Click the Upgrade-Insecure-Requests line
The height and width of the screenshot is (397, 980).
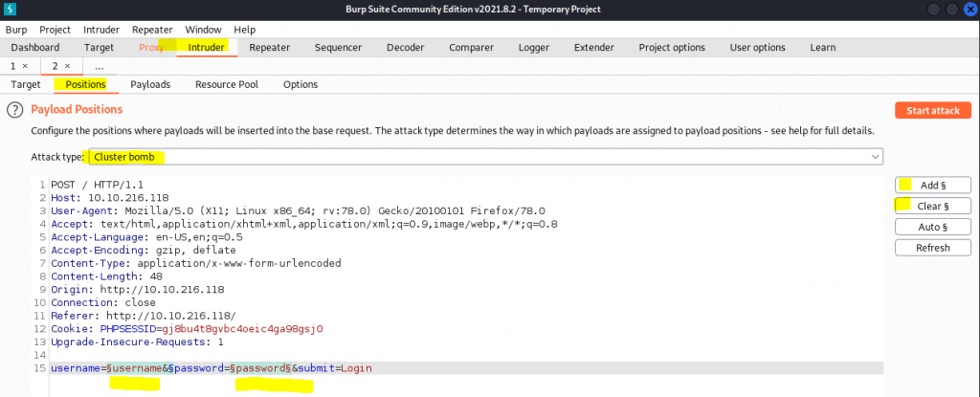pos(138,342)
